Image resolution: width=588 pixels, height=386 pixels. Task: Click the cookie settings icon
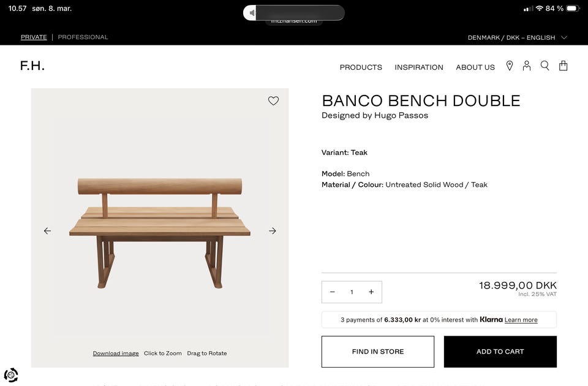tap(11, 375)
